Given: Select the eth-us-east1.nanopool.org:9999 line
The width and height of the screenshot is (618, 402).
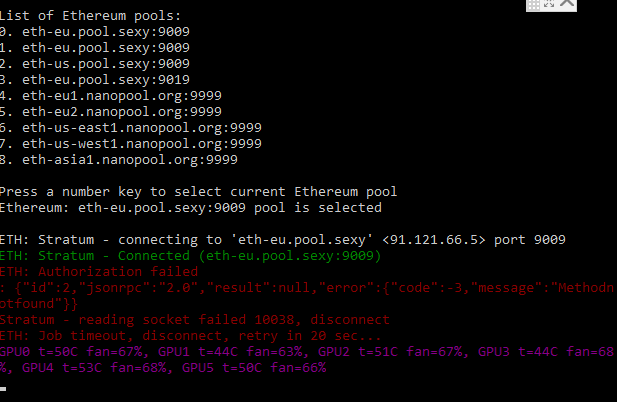Looking at the screenshot, I should 131,128.
